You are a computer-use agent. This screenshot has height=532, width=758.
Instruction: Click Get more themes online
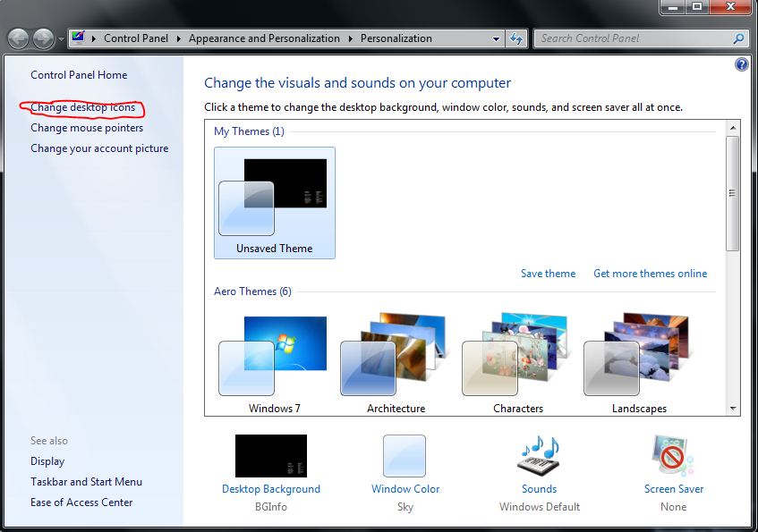pos(651,274)
